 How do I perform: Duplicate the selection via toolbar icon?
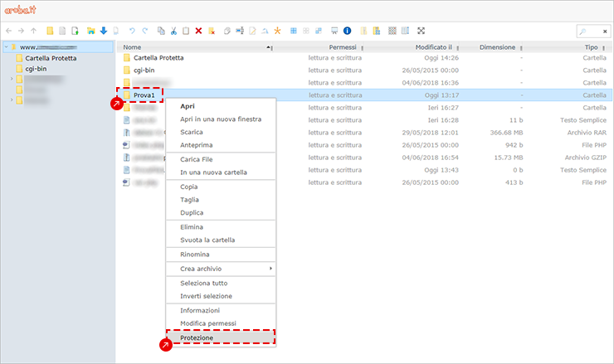(227, 31)
